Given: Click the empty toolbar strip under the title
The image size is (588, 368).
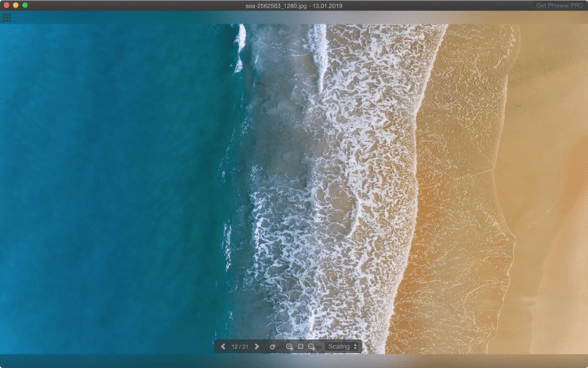Looking at the screenshot, I should (235, 17).
